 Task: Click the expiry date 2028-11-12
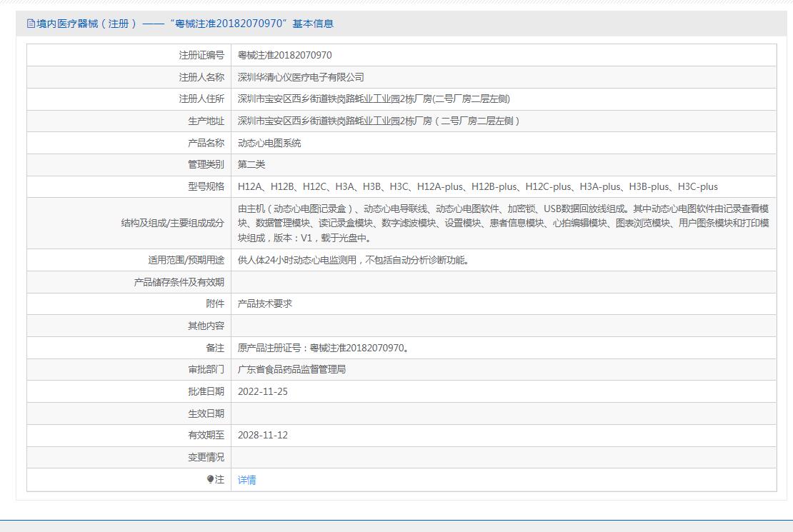point(262,435)
